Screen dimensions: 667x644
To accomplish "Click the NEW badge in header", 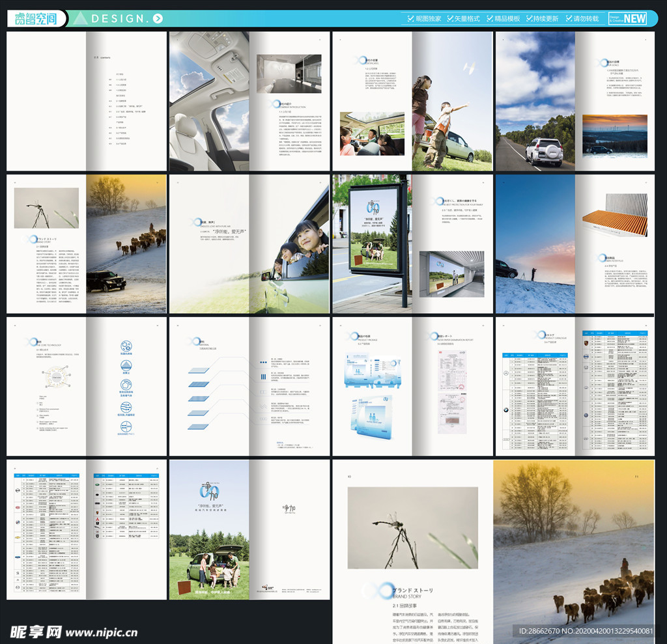I will pos(627,18).
